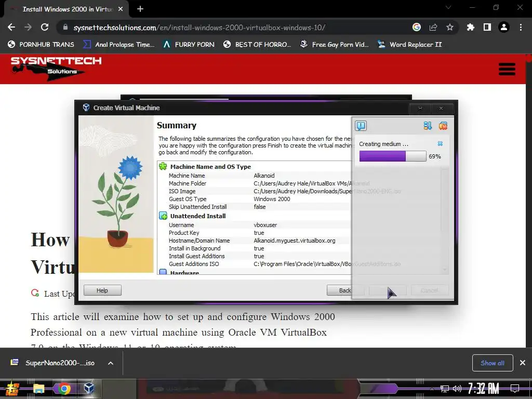Cancel the Creating medium progress task
Screen dimensions: 532x399
pyautogui.click(x=440, y=143)
